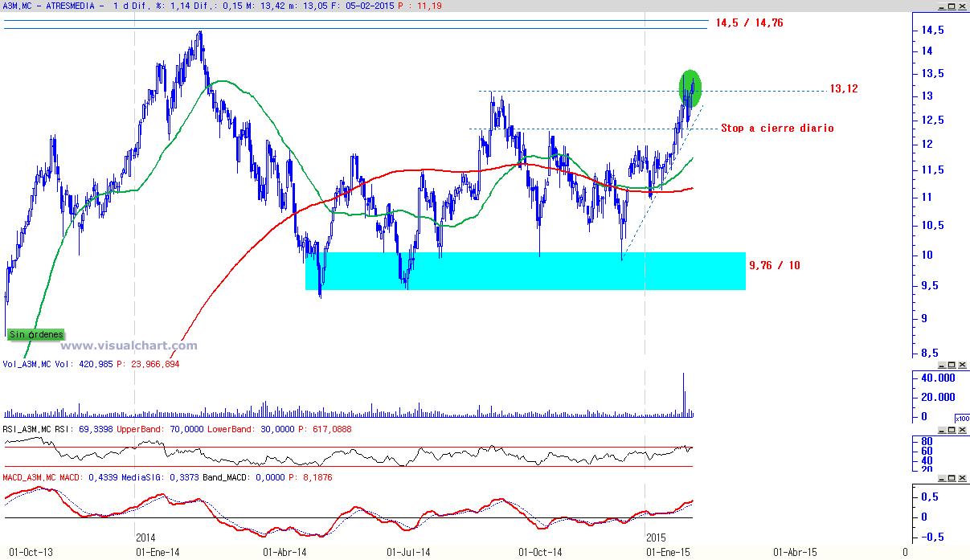This screenshot has height=560, width=970.
Task: Click the 'MediaSIG: 0,3373' label
Action: [x=159, y=477]
